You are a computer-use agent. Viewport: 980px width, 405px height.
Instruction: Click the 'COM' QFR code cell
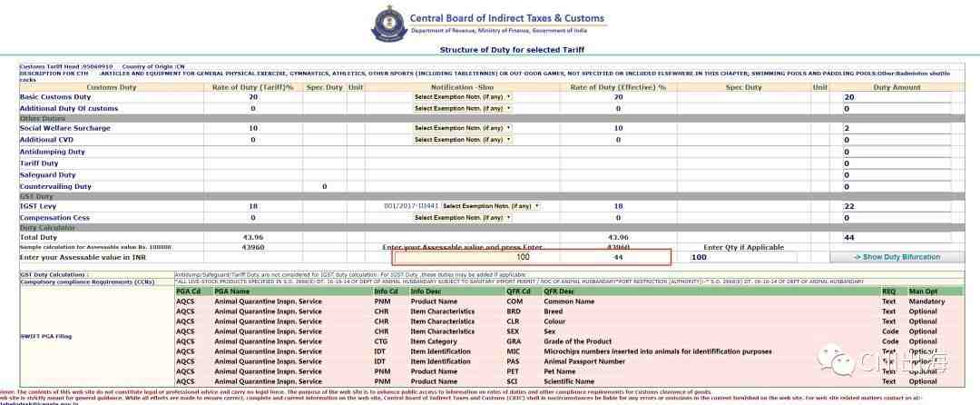coord(514,301)
